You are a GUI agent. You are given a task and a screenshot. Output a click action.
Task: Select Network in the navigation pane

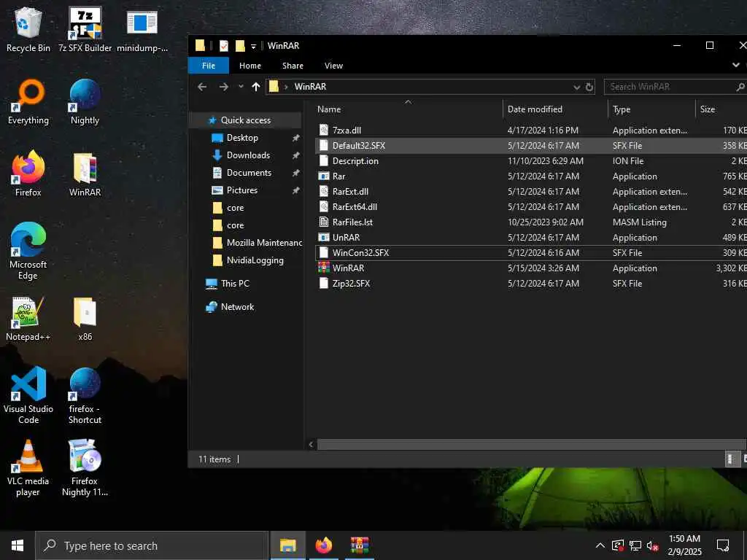pyautogui.click(x=237, y=307)
